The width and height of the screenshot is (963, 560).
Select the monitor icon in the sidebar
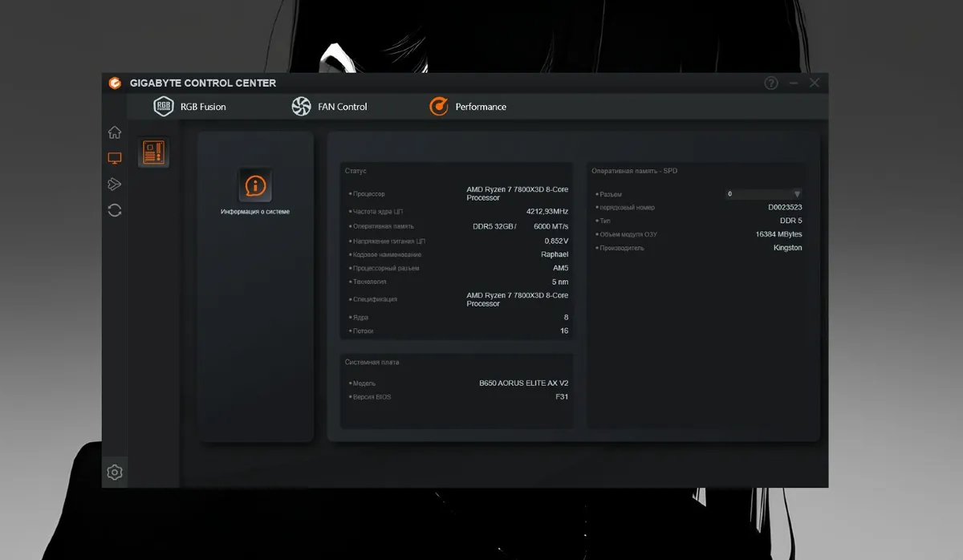point(115,159)
